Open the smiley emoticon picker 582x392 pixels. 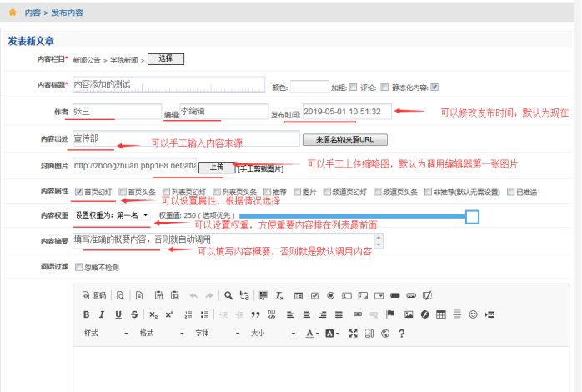tap(473, 314)
